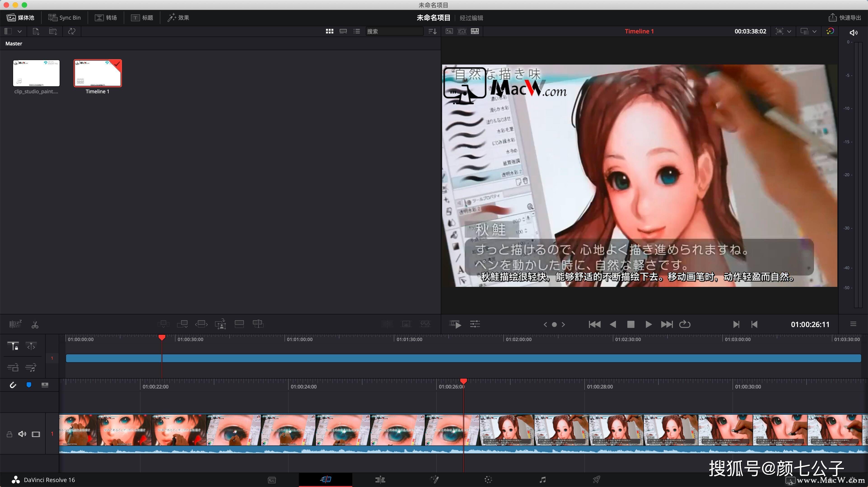Toggle bypass color grades and effects icon
The width and height of the screenshot is (868, 487).
(x=830, y=31)
